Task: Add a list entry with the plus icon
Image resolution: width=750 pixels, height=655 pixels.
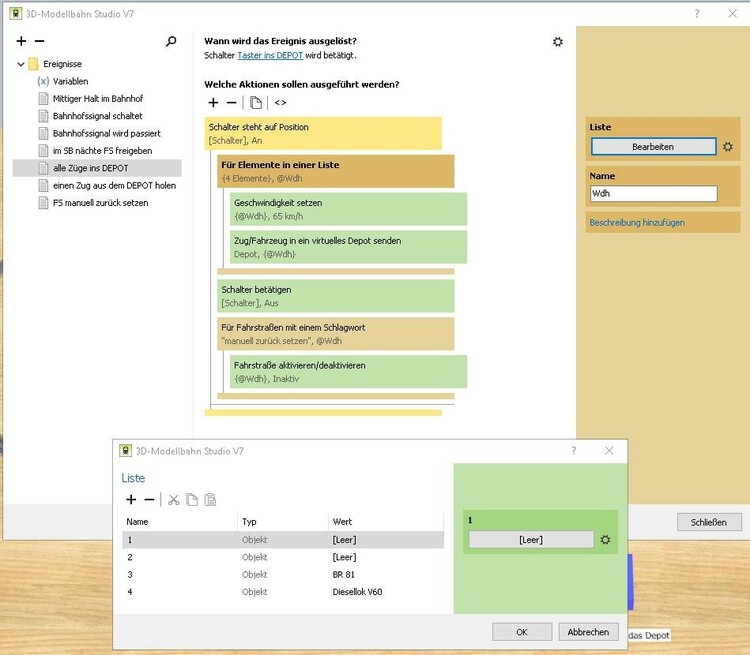Action: coord(130,499)
